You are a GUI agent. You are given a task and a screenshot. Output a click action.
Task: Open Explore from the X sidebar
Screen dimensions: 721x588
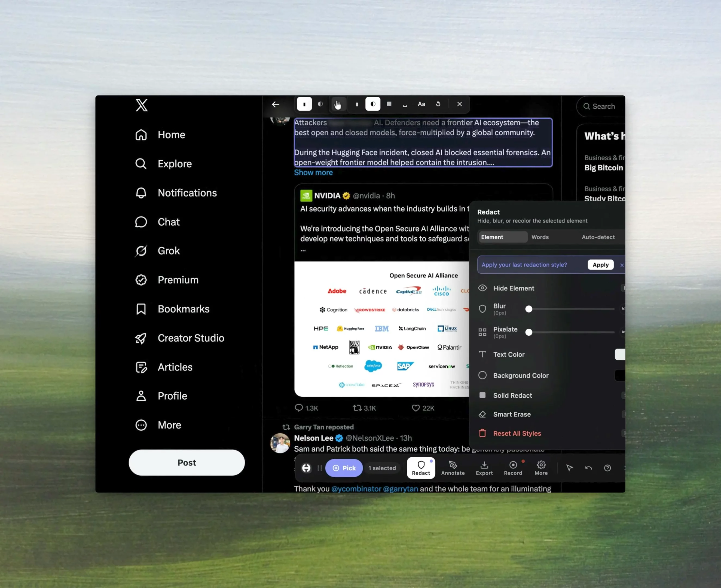tap(163, 164)
